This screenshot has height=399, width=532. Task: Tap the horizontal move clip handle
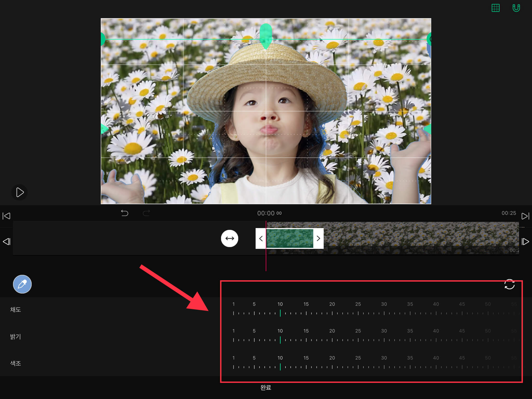(230, 238)
